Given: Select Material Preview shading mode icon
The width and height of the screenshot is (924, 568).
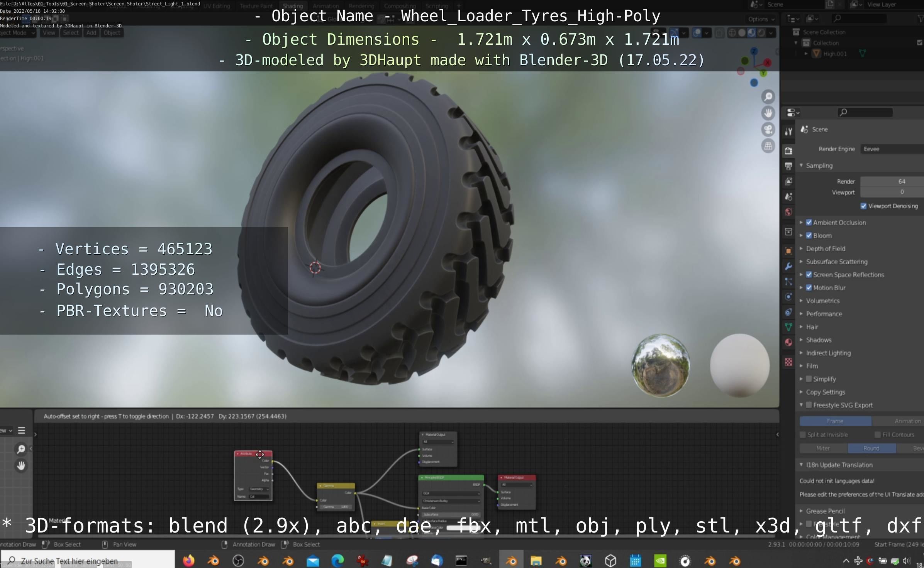Looking at the screenshot, I should point(751,33).
